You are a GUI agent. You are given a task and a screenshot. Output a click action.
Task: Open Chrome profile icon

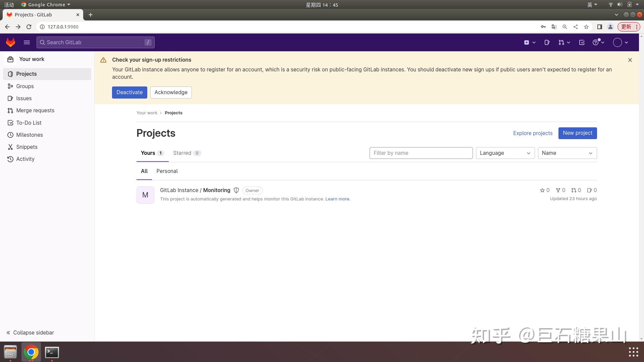[x=610, y=27]
